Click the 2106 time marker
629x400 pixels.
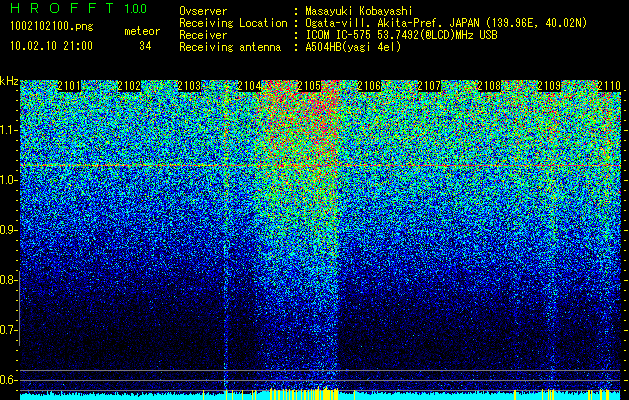point(369,86)
